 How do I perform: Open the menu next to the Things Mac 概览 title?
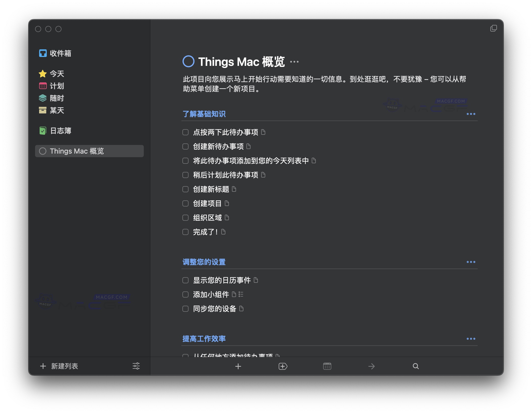[x=294, y=62]
